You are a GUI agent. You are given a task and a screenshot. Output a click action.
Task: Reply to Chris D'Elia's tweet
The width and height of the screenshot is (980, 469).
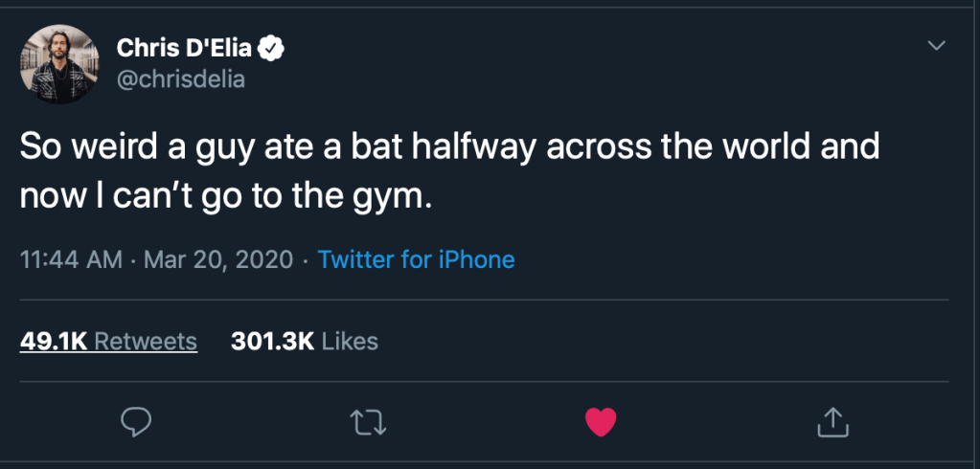click(x=137, y=420)
